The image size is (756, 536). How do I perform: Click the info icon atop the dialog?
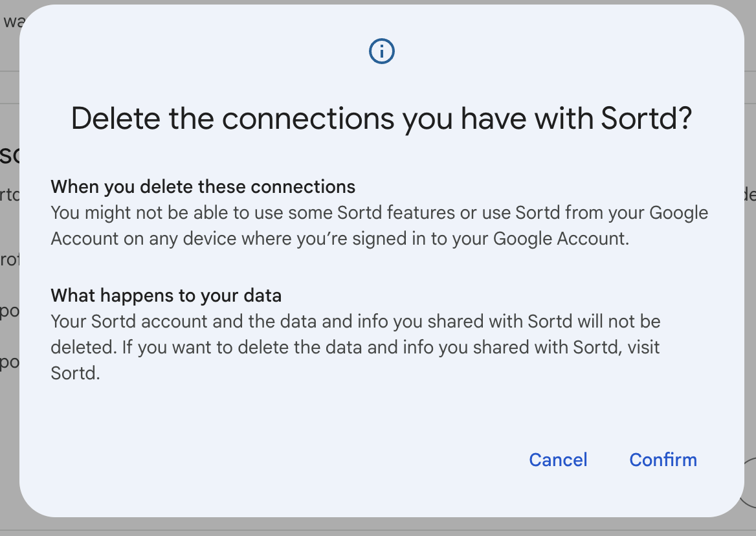click(x=381, y=51)
